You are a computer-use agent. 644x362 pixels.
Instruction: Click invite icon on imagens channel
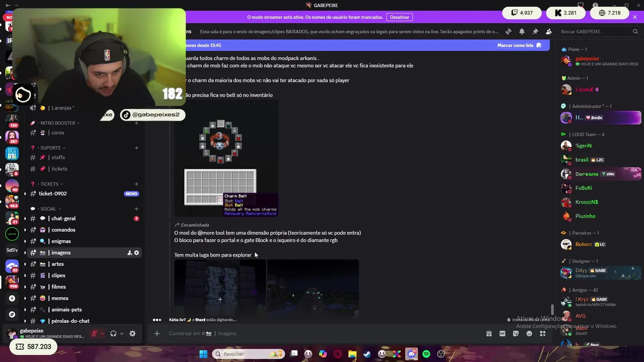coord(129,253)
